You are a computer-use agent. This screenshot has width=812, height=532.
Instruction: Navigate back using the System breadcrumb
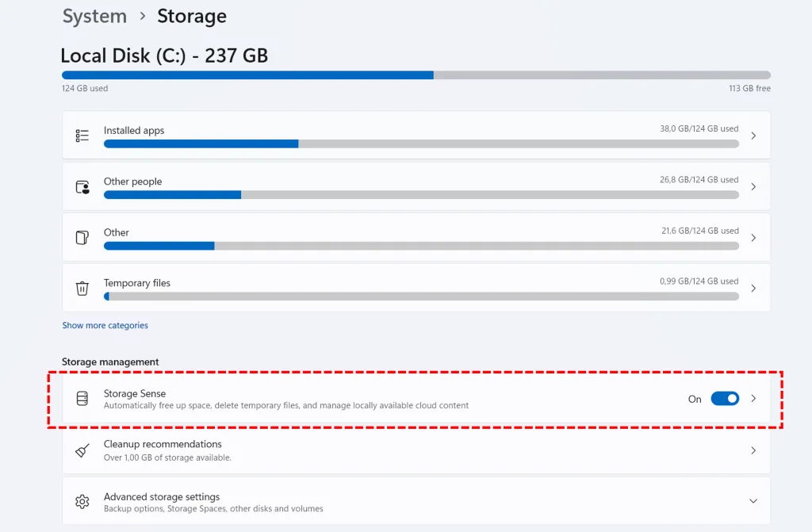pyautogui.click(x=94, y=16)
